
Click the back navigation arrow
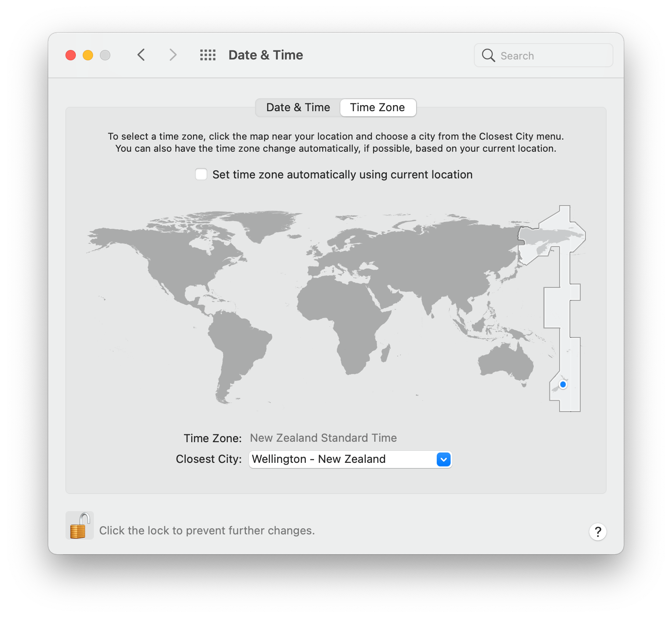(141, 55)
